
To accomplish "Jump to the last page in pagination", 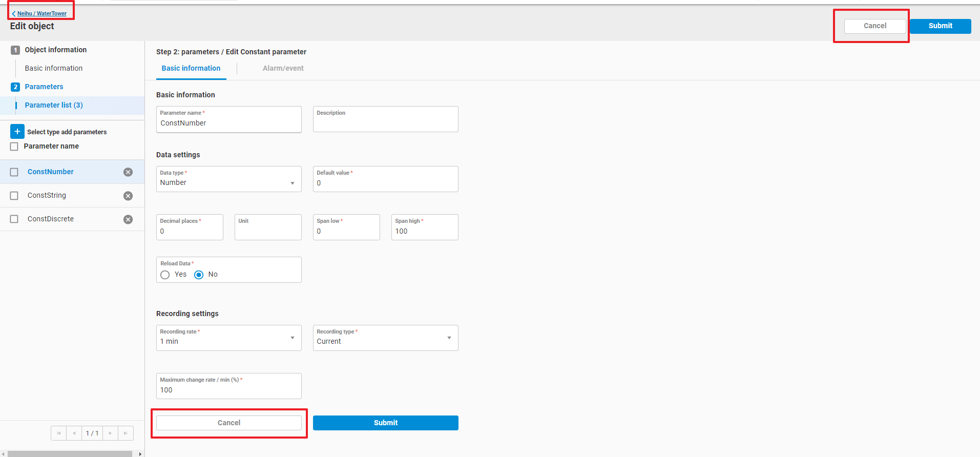I will tap(126, 433).
